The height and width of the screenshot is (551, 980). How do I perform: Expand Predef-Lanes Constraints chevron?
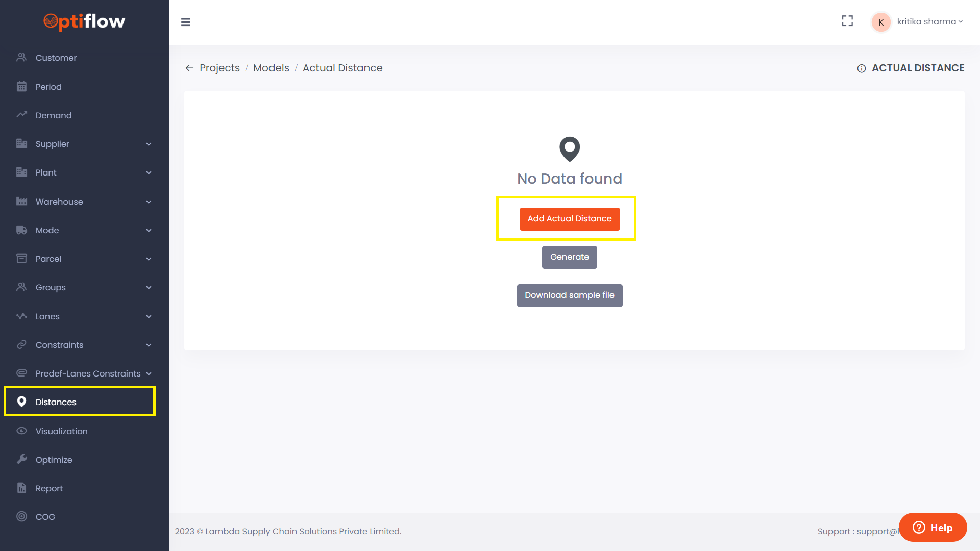(x=149, y=373)
